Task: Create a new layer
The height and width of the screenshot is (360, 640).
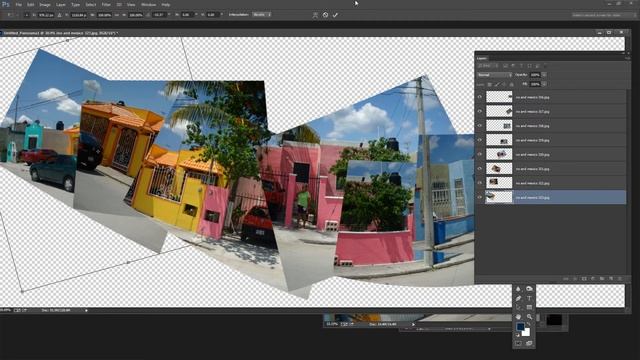Action: [611, 278]
